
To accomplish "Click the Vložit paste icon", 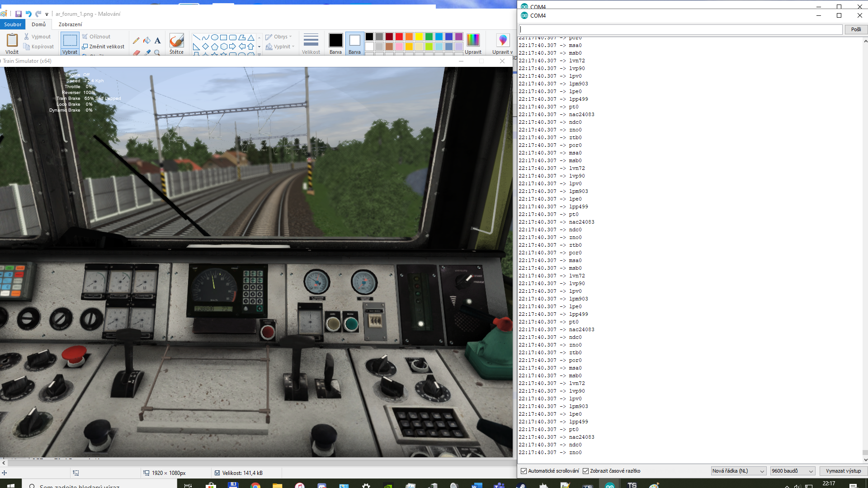I will click(12, 40).
